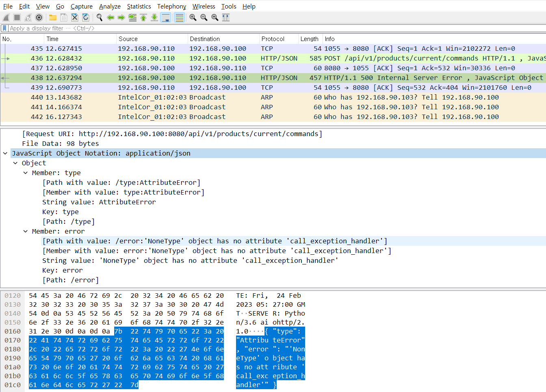Image resolution: width=546 pixels, height=392 pixels.
Task: Select packet 436 POST request row
Action: coord(273,58)
